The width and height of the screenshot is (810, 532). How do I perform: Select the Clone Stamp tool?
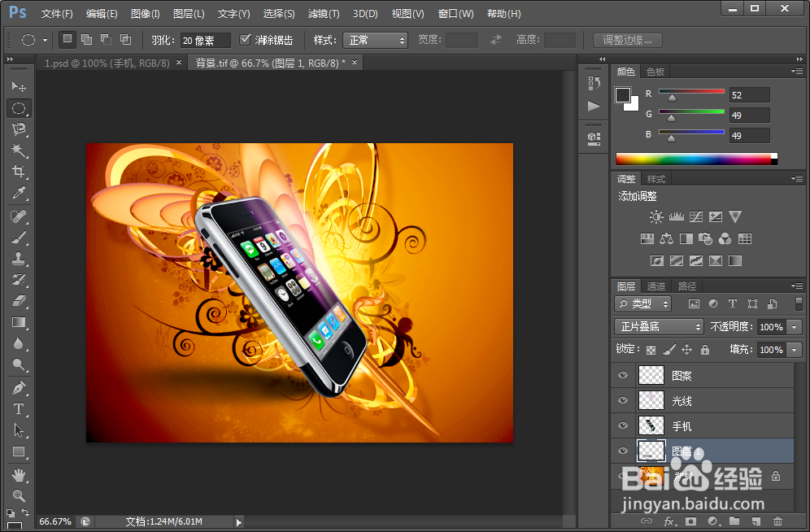pyautogui.click(x=19, y=258)
